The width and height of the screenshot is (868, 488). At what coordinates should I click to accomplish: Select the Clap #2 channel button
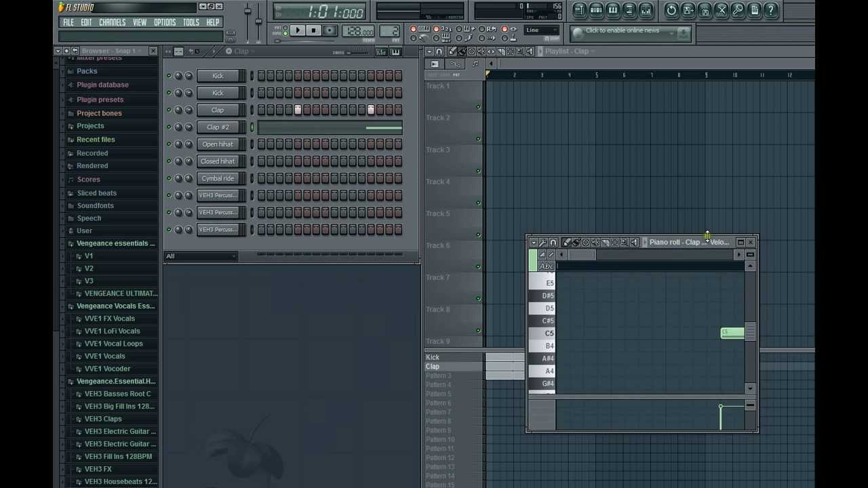click(218, 127)
